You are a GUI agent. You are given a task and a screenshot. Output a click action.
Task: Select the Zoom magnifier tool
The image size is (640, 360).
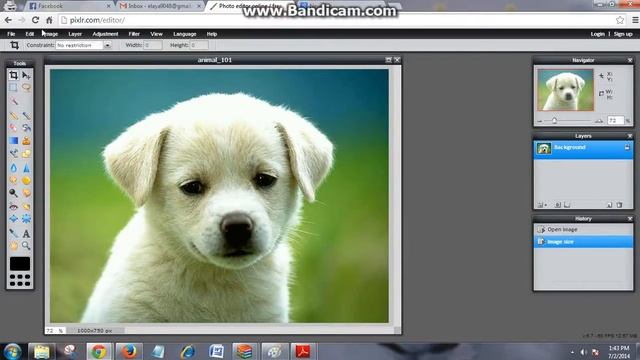[x=26, y=246]
